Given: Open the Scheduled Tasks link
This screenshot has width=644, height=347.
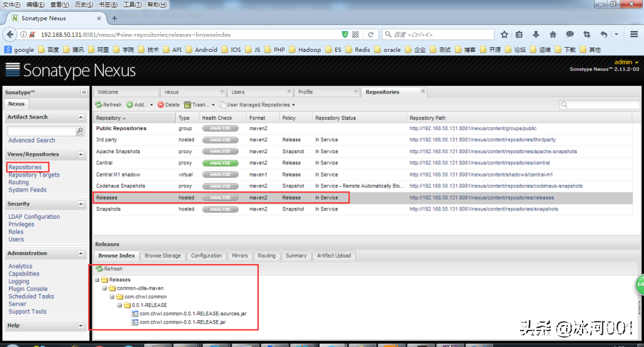Looking at the screenshot, I should tap(31, 296).
